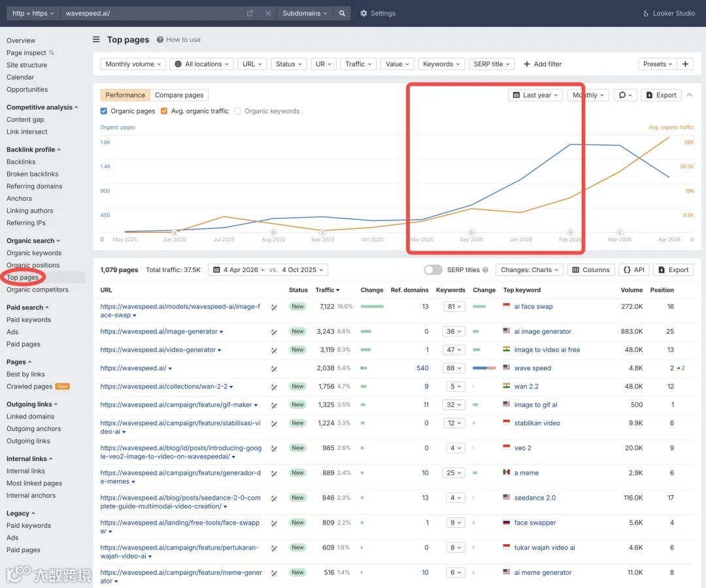Screen dimensions: 706x588
Task: Click the Add filter plus button
Action: click(543, 64)
